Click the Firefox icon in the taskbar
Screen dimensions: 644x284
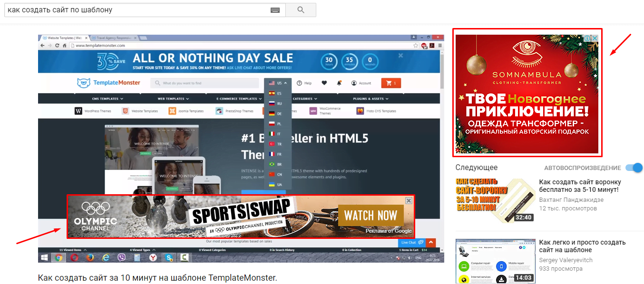click(x=90, y=258)
